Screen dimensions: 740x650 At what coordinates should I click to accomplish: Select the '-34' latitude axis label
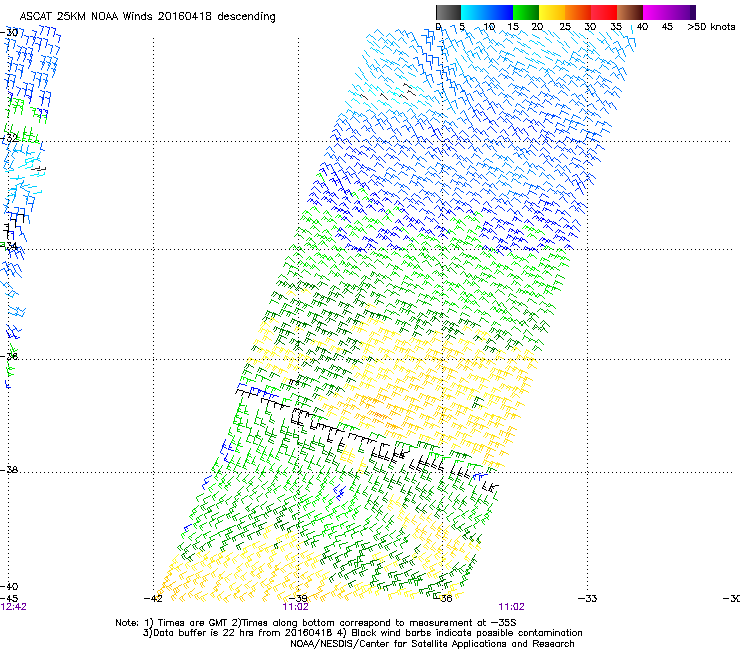coord(9,246)
